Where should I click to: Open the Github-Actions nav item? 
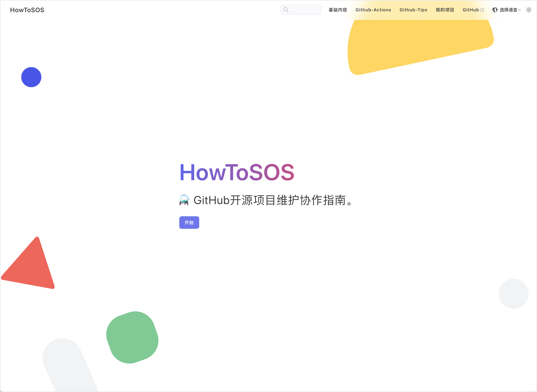(x=373, y=10)
